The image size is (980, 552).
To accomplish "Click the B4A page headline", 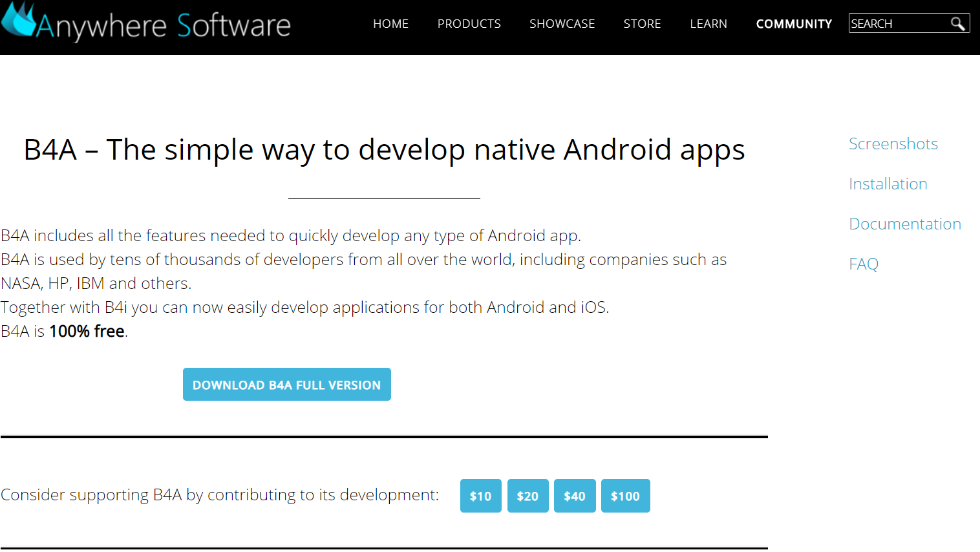I will [384, 149].
